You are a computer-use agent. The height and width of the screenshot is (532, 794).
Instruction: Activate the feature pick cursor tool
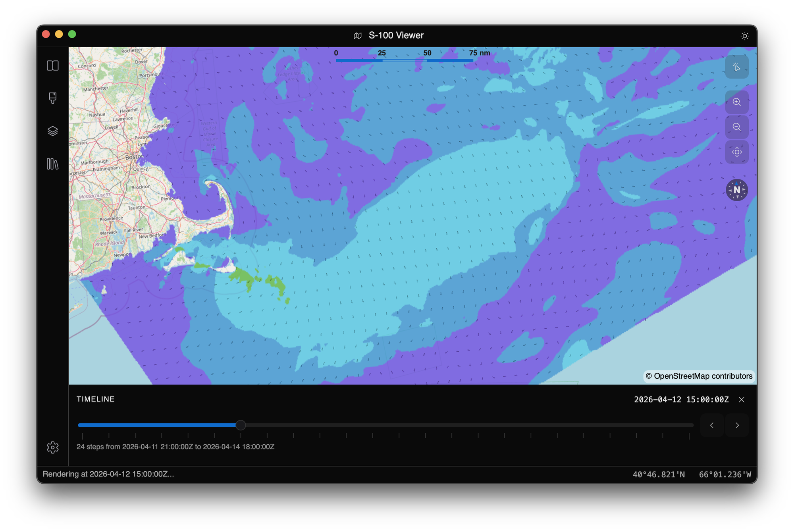[737, 67]
